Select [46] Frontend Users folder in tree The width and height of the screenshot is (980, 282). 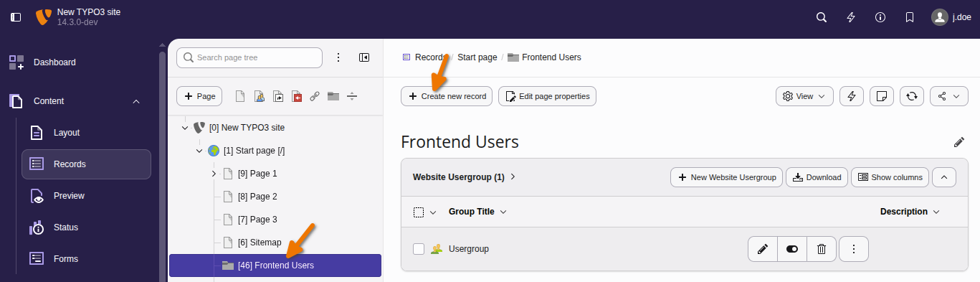click(x=275, y=265)
